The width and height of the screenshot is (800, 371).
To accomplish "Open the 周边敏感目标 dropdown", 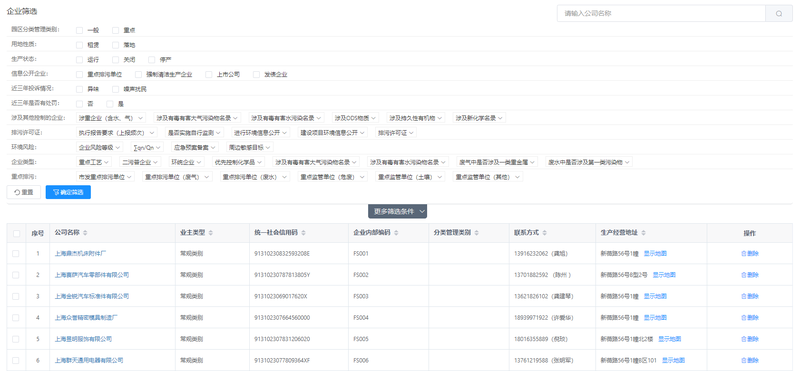I will coord(249,147).
